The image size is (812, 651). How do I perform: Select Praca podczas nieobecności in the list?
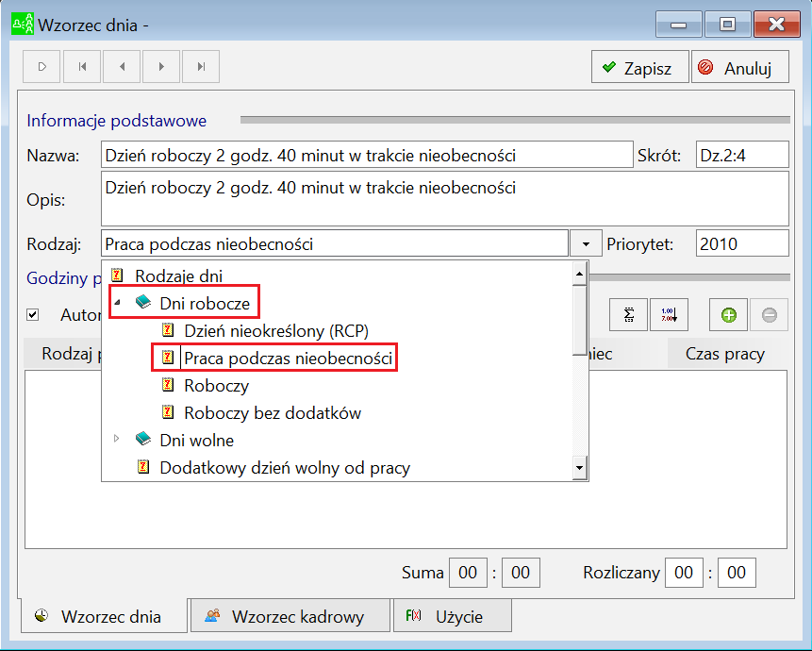click(288, 358)
